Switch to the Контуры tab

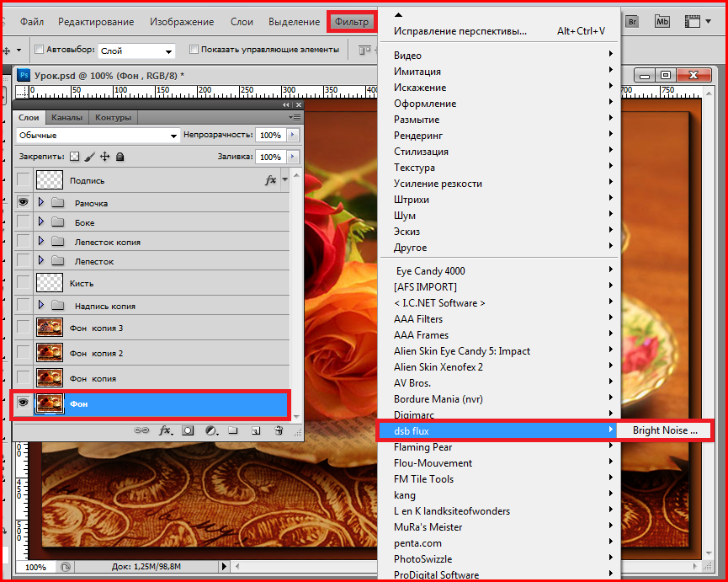coord(113,118)
